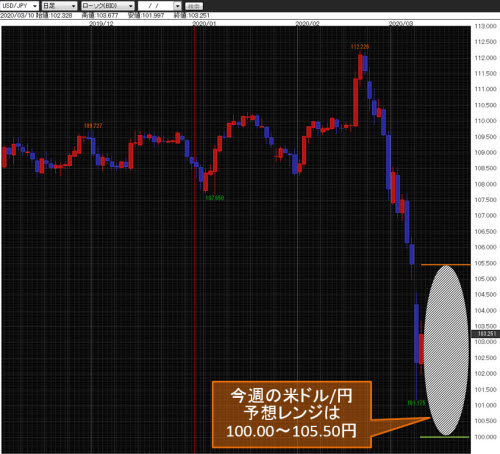
Task: Click the 100.000 price axis label
Action: pos(486,437)
